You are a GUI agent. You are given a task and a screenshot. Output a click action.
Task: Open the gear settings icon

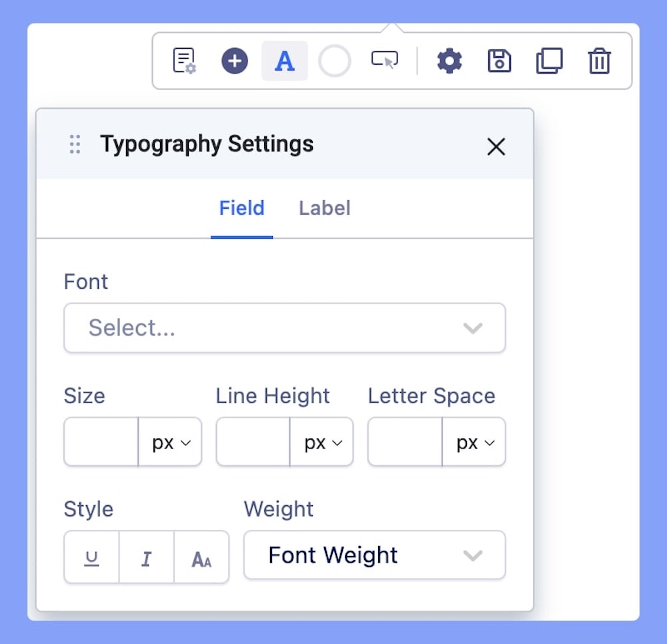pyautogui.click(x=450, y=61)
